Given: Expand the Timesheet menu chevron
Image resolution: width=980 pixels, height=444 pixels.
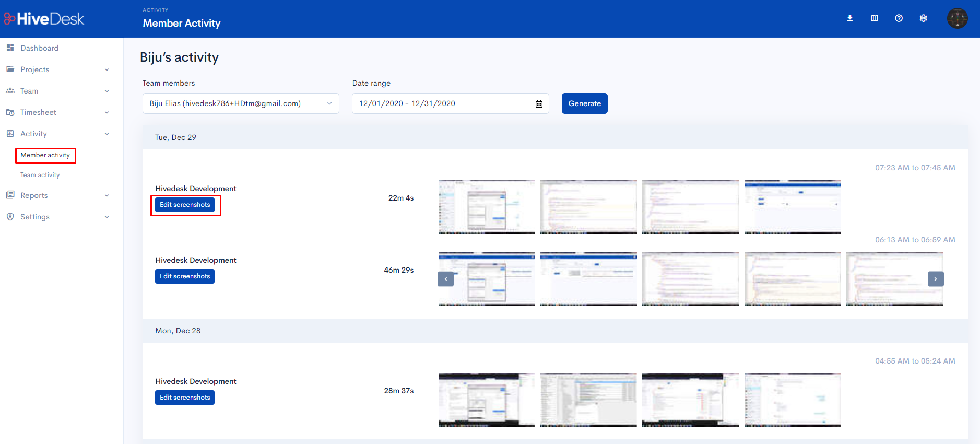Looking at the screenshot, I should [107, 112].
